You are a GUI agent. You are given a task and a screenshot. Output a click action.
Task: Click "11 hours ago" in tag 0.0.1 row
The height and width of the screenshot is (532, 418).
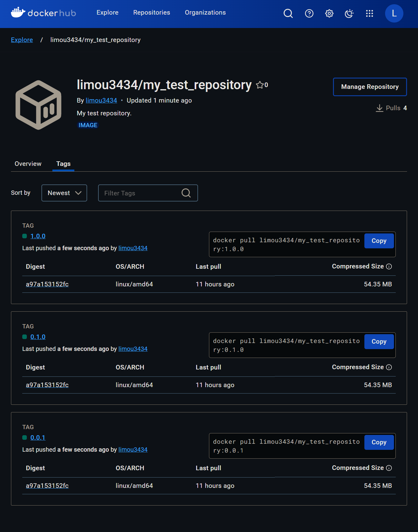pyautogui.click(x=215, y=486)
